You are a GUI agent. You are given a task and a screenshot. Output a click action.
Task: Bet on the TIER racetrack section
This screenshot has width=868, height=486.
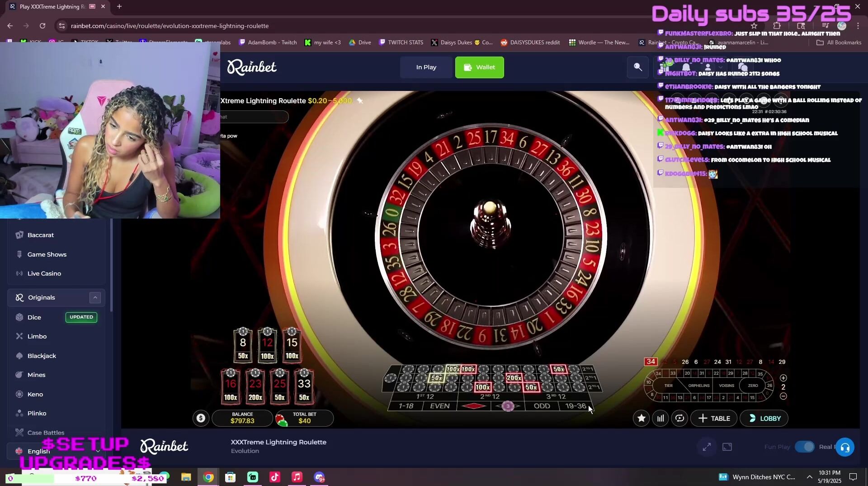pos(669,386)
